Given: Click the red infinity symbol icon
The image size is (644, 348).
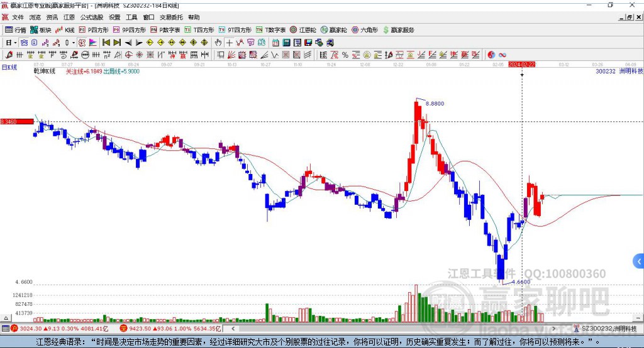Looking at the screenshot, I should (502, 55).
